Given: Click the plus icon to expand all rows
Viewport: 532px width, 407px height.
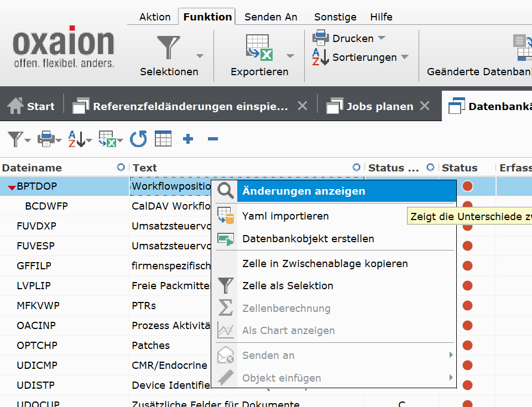Looking at the screenshot, I should (x=188, y=139).
